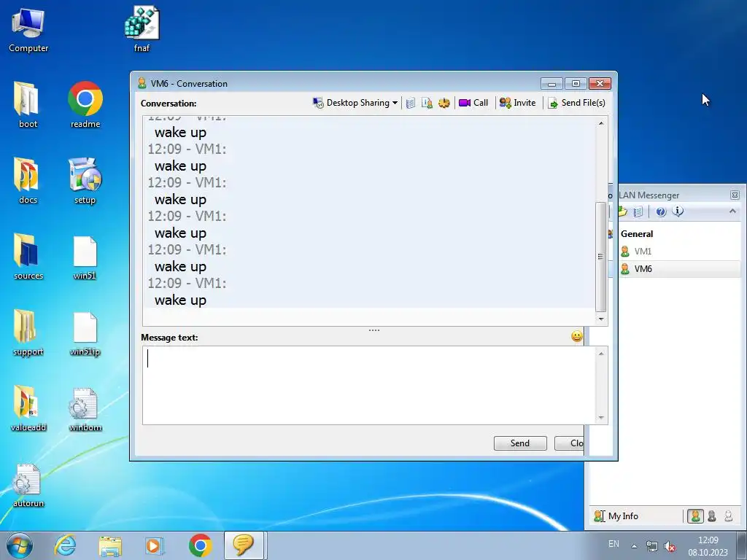Set status to Away with the gray user icon
Image resolution: width=747 pixels, height=560 pixels.
(x=712, y=516)
